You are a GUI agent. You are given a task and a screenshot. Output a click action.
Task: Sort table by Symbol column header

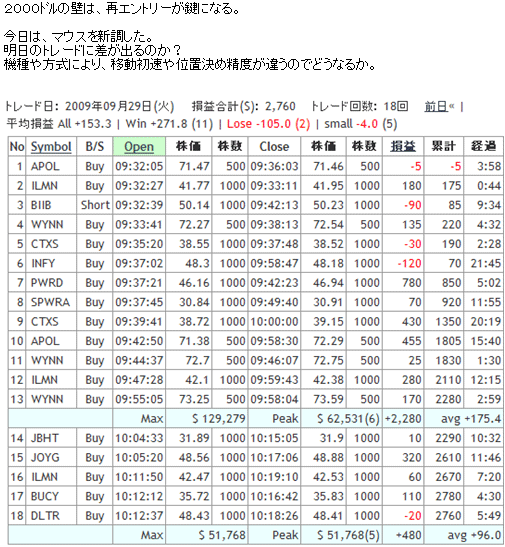click(x=51, y=147)
